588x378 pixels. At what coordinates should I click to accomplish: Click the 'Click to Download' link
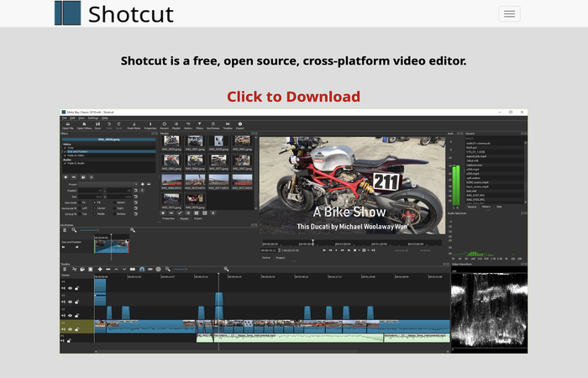point(293,97)
